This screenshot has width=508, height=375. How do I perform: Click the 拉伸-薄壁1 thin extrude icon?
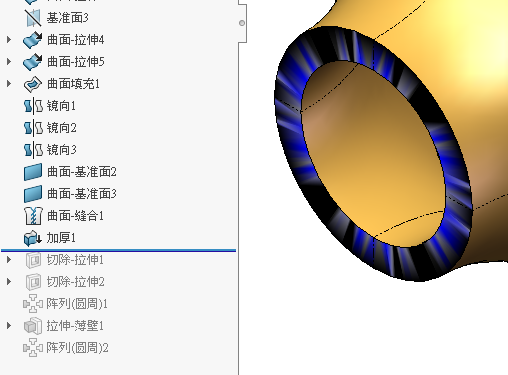click(33, 326)
